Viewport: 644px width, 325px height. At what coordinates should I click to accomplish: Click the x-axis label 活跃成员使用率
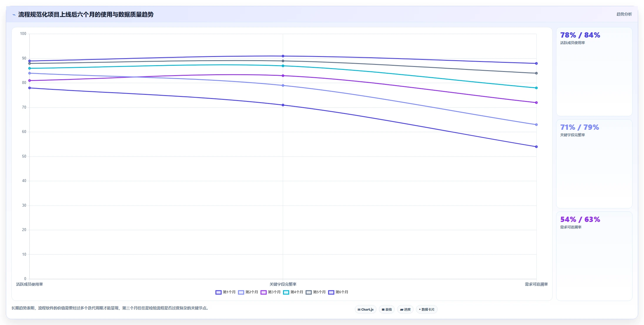pos(29,284)
